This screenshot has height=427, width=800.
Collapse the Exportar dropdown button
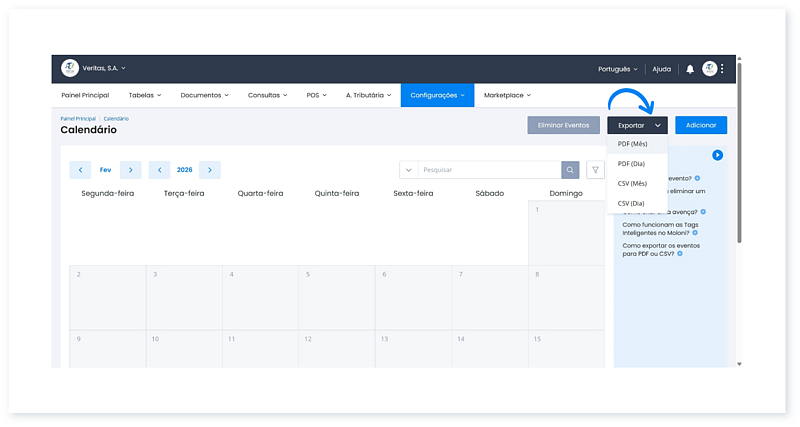pos(636,126)
